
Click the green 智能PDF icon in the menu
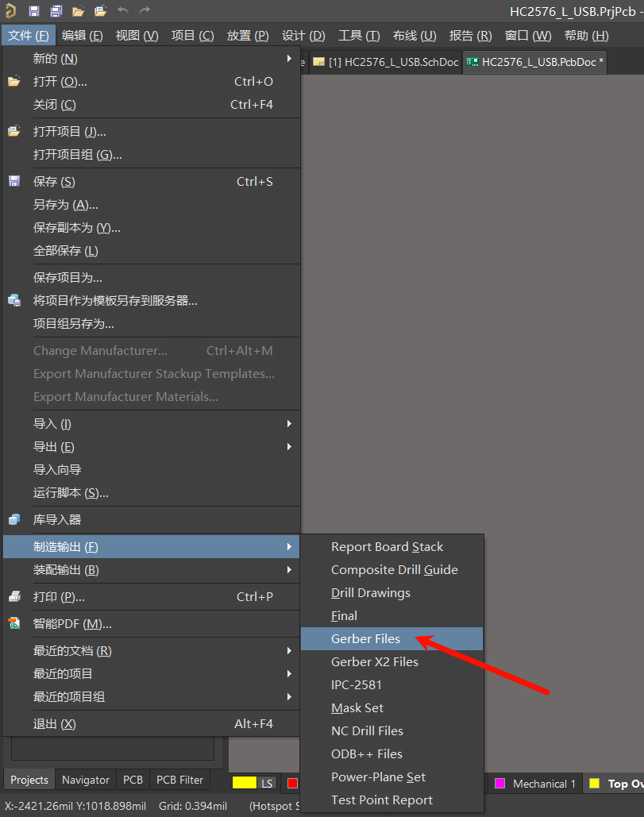coord(13,623)
